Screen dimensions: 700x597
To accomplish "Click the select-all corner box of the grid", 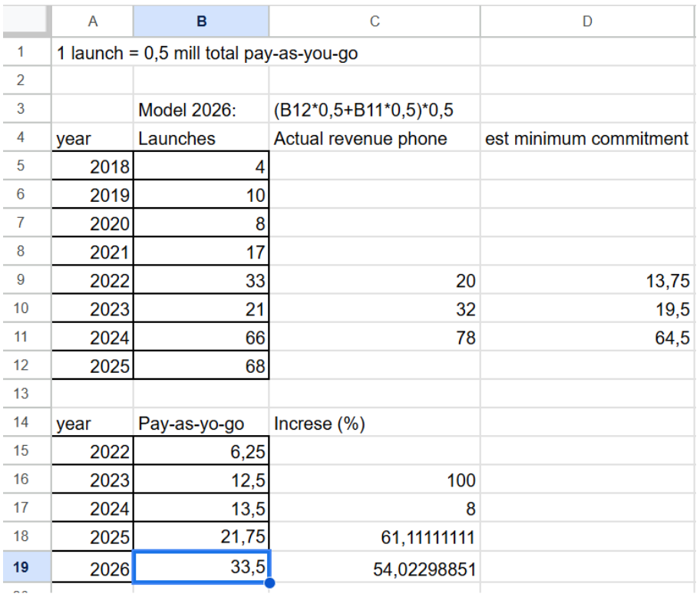I will point(25,21).
